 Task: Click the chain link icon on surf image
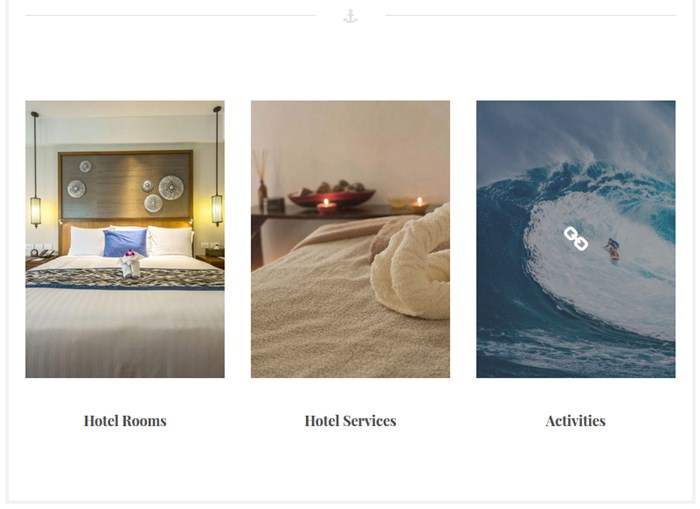(x=575, y=239)
